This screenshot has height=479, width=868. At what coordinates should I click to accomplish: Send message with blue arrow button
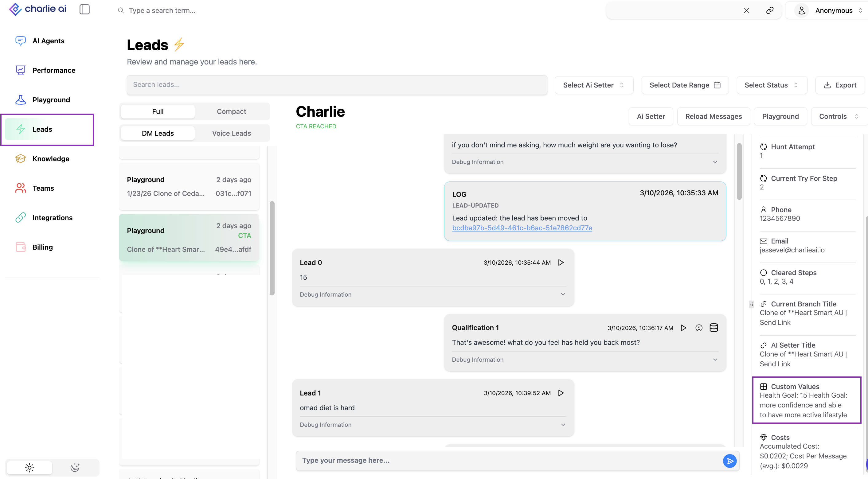tap(729, 461)
